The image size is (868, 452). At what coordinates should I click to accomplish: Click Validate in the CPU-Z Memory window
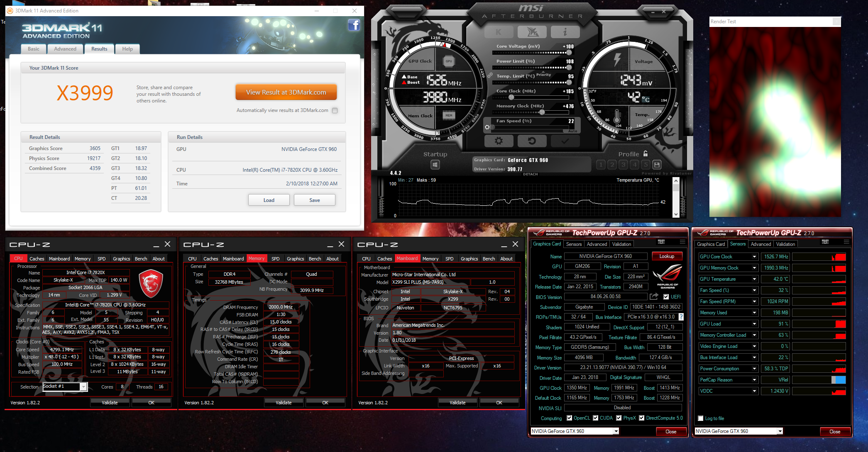(284, 402)
